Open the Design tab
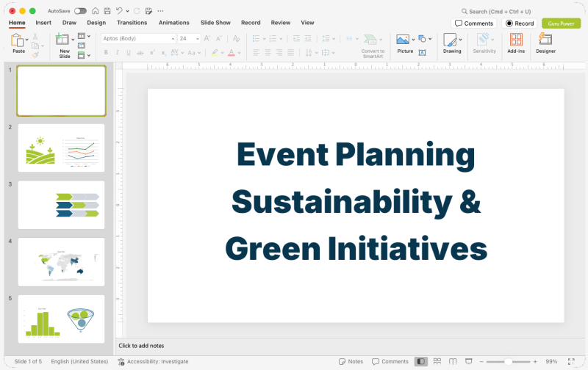This screenshot has height=370, width=588. pos(96,23)
